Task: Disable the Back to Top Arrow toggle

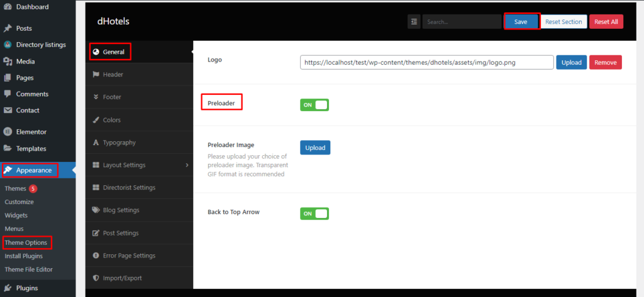Action: (x=314, y=213)
